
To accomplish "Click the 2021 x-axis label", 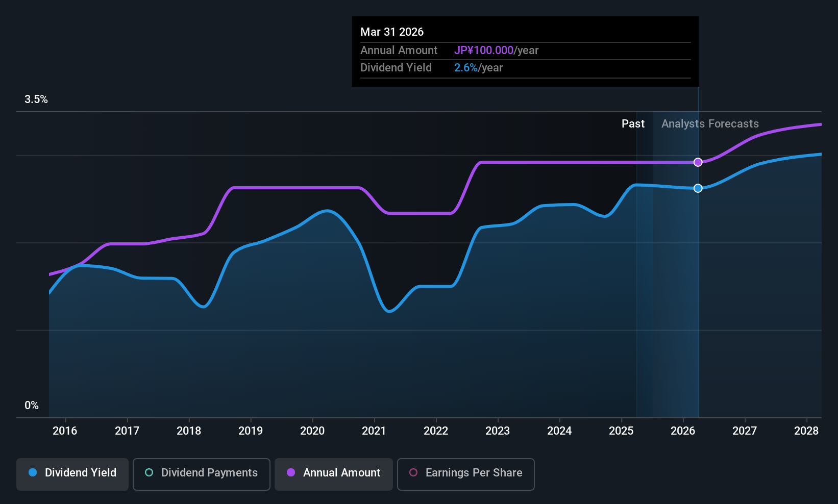I will [374, 431].
